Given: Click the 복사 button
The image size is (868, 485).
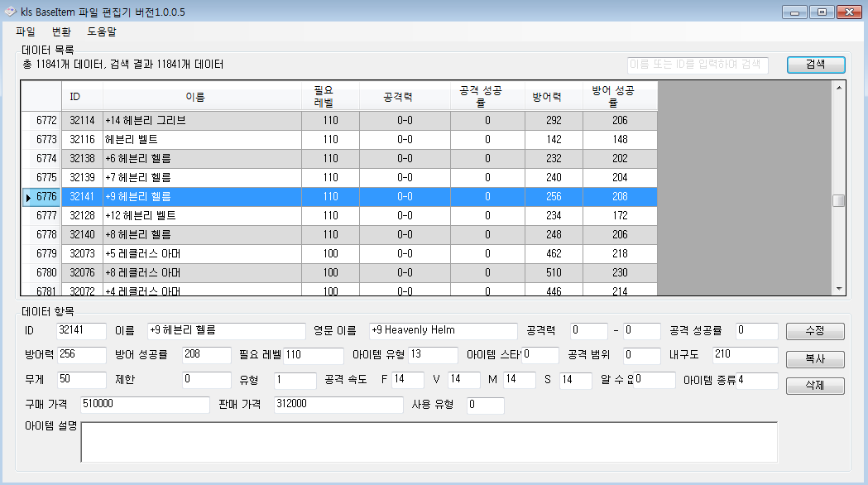Looking at the screenshot, I should pos(815,358).
